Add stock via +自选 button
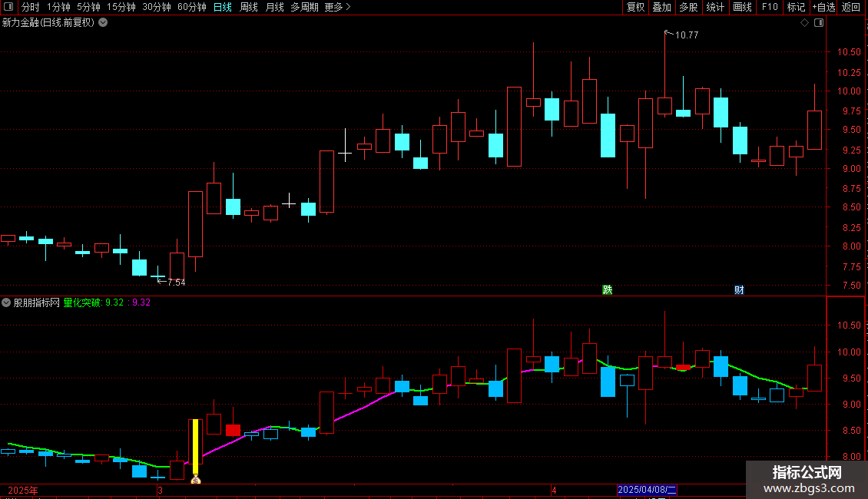The height and width of the screenshot is (499, 868). (823, 7)
